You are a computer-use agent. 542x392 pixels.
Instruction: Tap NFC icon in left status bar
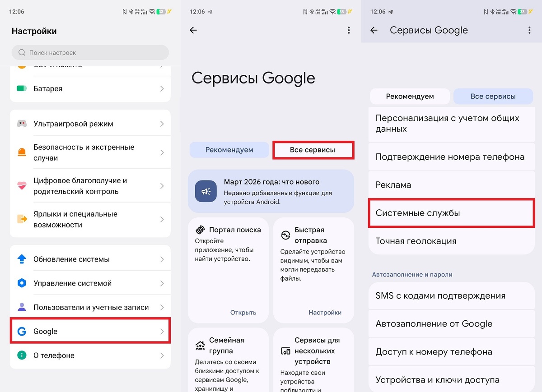[x=125, y=12]
